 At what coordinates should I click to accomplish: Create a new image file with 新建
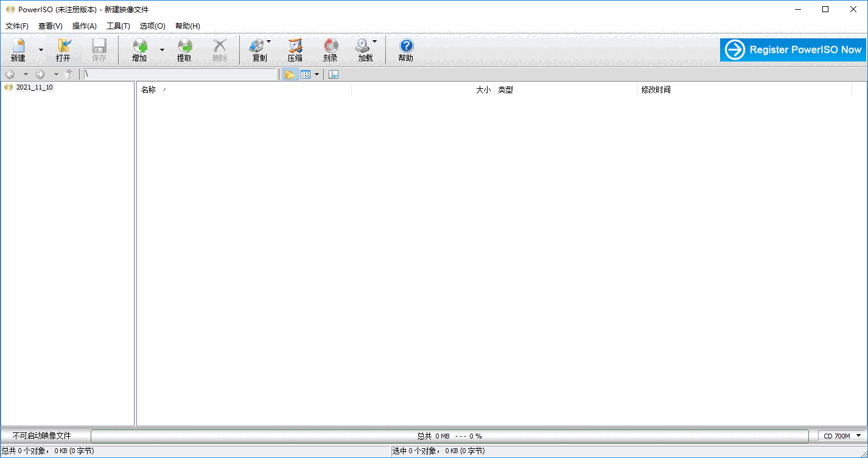[18, 49]
